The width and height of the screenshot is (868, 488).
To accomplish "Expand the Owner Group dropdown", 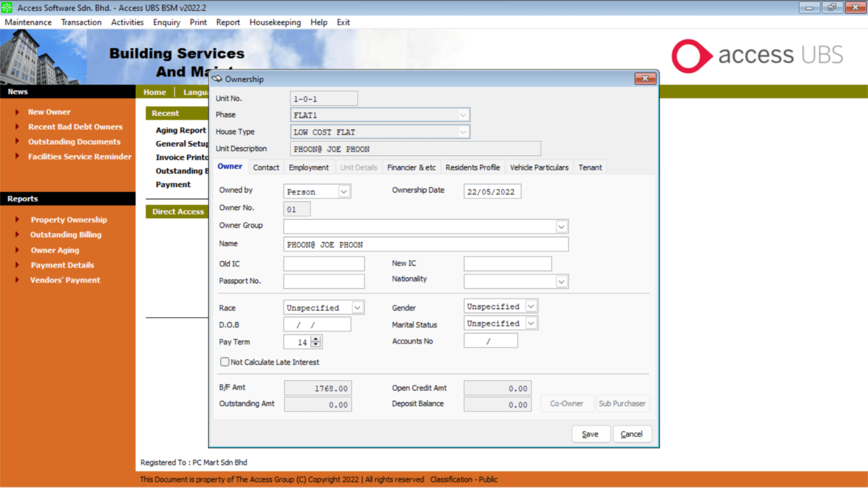I will click(561, 225).
